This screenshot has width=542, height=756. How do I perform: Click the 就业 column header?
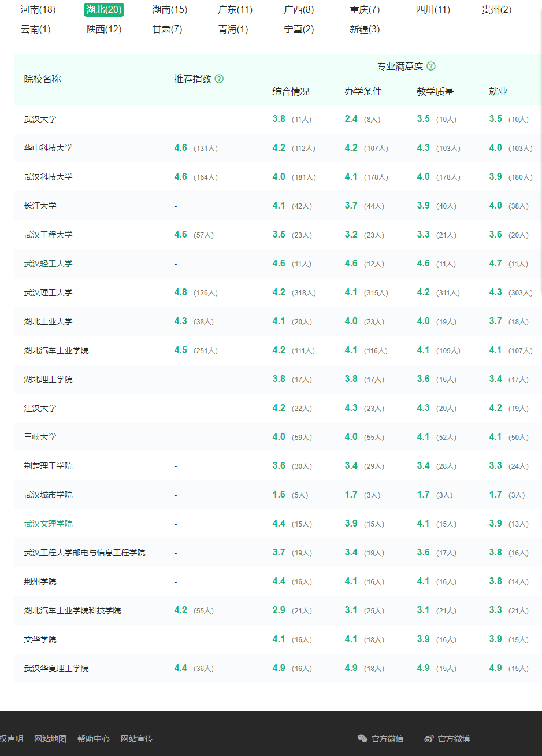pyautogui.click(x=499, y=92)
